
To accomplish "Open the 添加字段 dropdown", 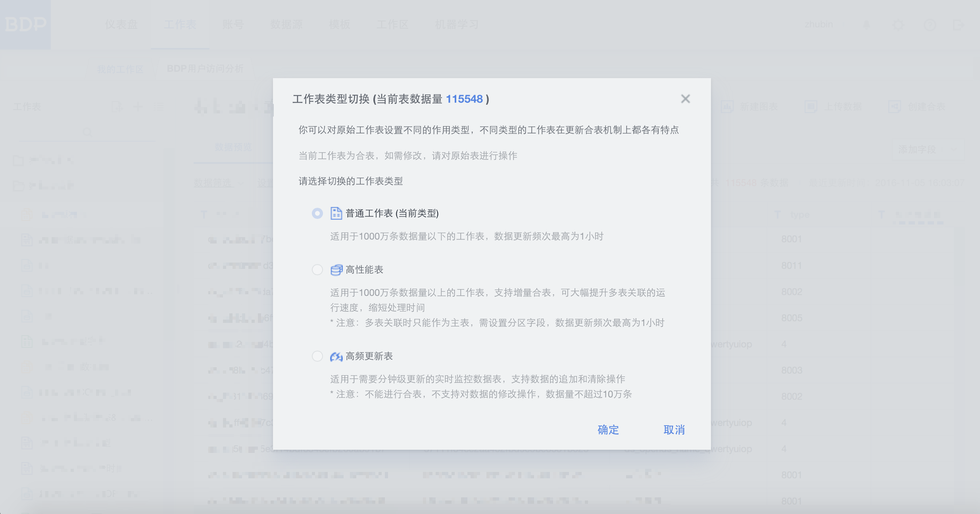I will tap(928, 149).
